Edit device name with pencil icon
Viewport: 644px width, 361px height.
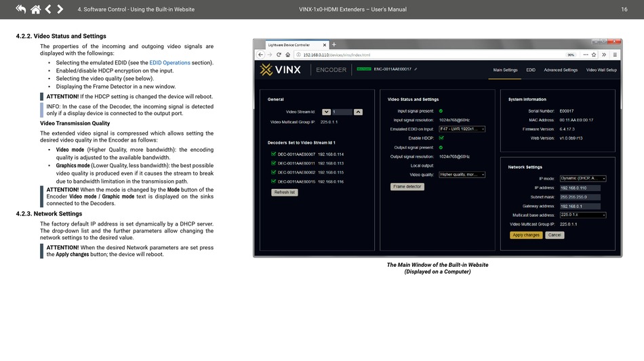(x=416, y=69)
